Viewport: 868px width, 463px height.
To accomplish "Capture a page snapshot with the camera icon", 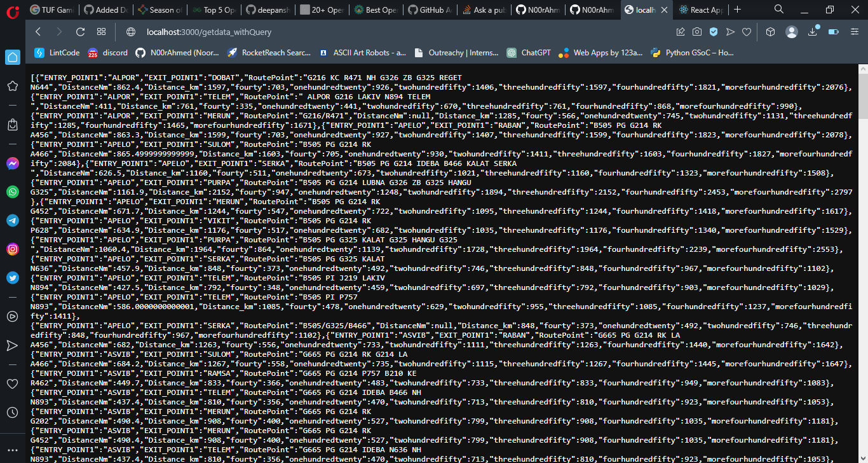I will pyautogui.click(x=697, y=31).
